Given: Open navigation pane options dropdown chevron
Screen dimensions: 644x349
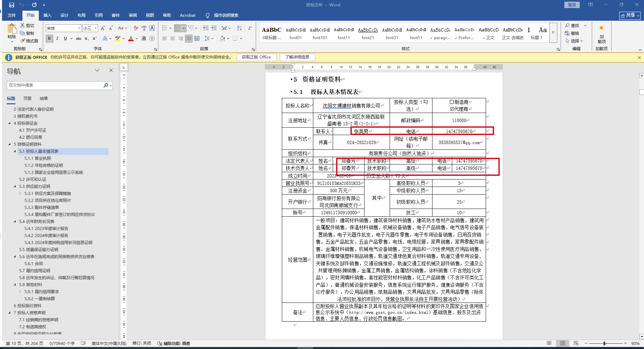Looking at the screenshot, I should (x=97, y=70).
